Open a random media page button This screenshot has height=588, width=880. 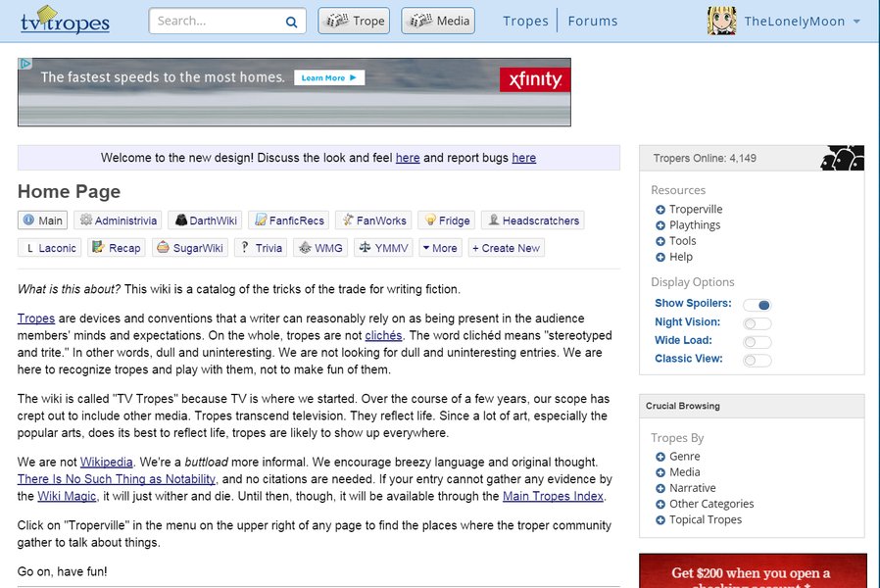click(x=438, y=21)
